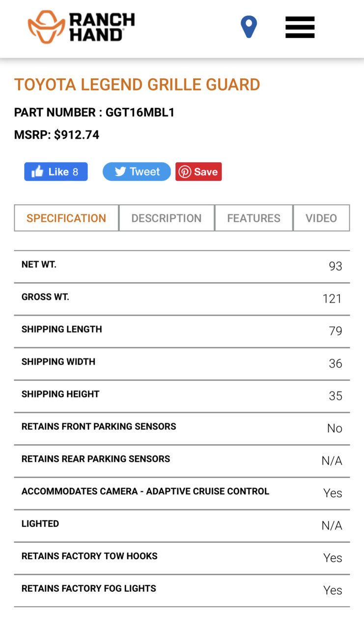Like the product on Facebook
Viewport: 364px width, 629px height.
(x=56, y=172)
